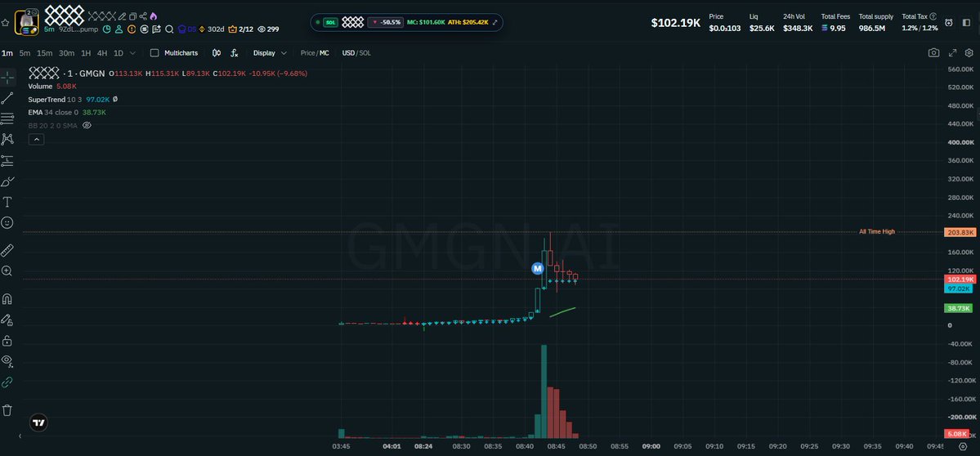Toggle the side panel layout icon

967,23
